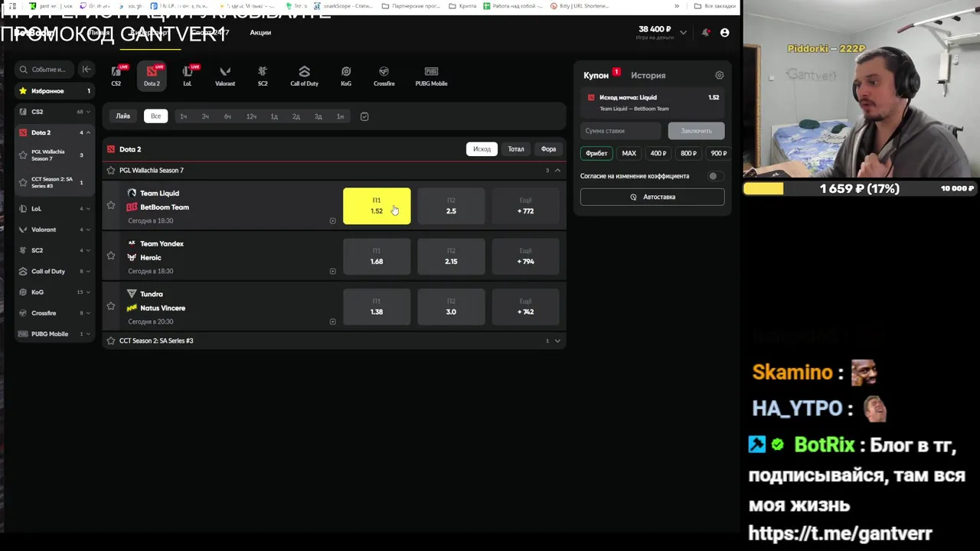Expand the PUBG Mobile sidebar category
The width and height of the screenshot is (980, 551).
point(88,334)
